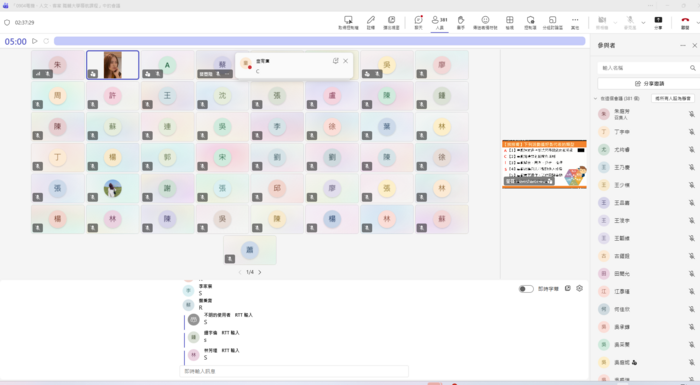The image size is (700, 385).
Task: Click the purple timer progress bar
Action: click(x=320, y=41)
